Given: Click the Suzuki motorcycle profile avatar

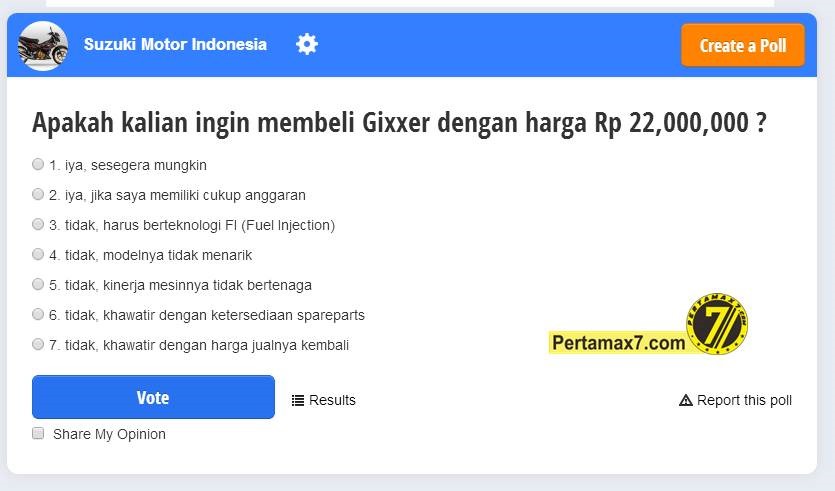Looking at the screenshot, I should click(43, 45).
